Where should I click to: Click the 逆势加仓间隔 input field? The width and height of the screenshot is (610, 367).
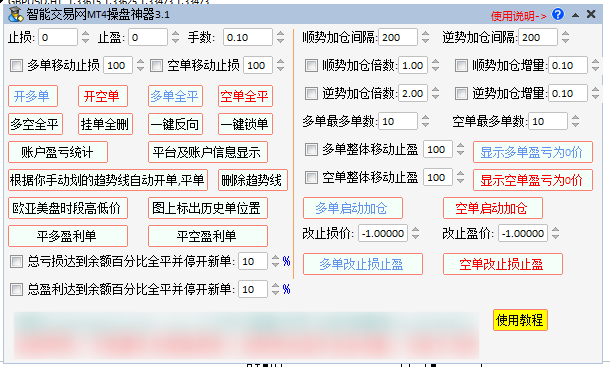click(x=538, y=37)
